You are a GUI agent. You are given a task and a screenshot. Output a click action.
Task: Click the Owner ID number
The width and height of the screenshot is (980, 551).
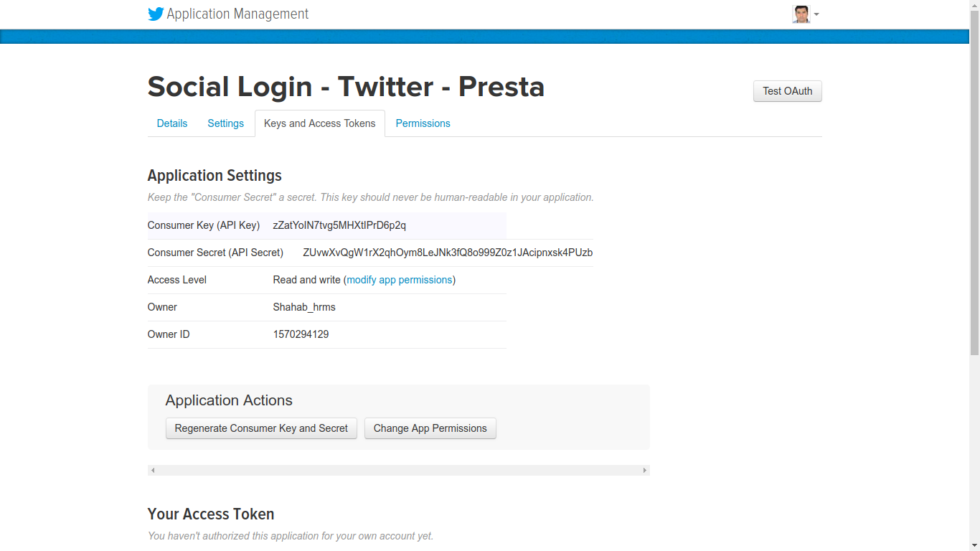click(301, 334)
